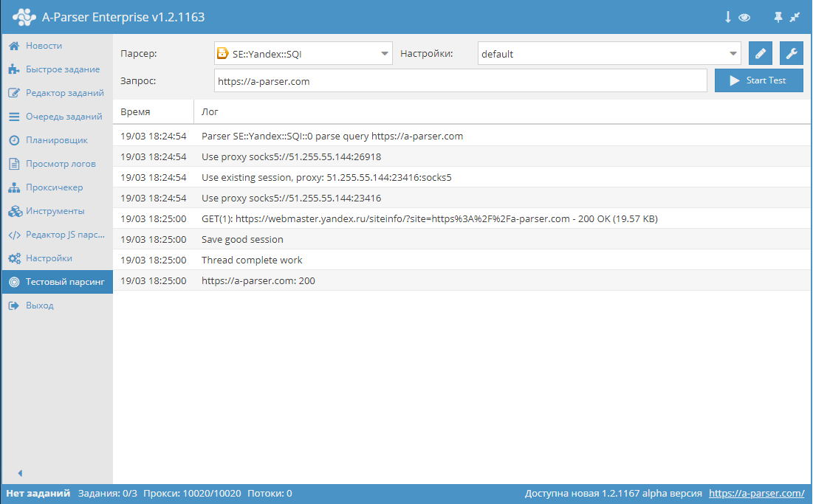Click the pencil edit settings button
The height and width of the screenshot is (504, 813).
[x=760, y=53]
